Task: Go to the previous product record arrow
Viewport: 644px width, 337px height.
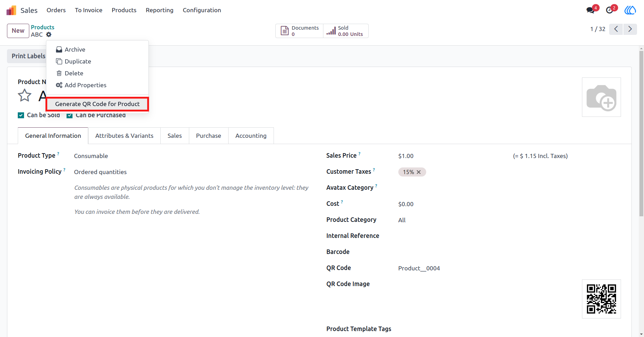Action: pyautogui.click(x=616, y=29)
